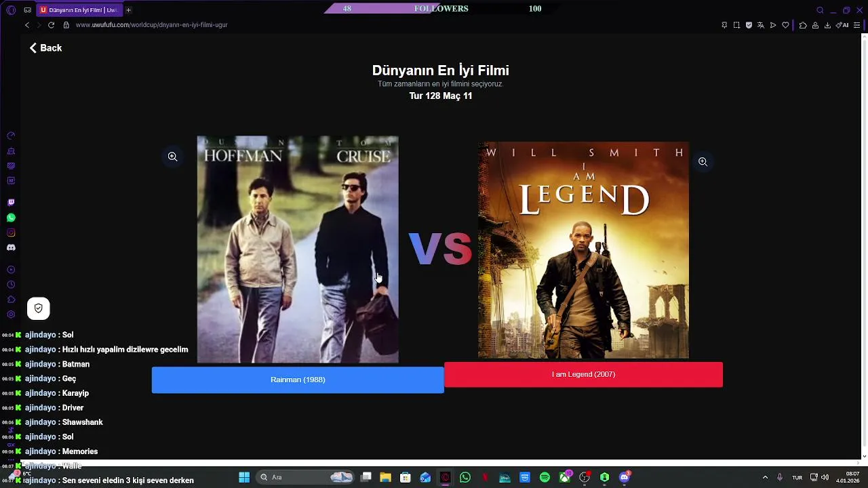Take a snapshot of the page

[x=736, y=25]
